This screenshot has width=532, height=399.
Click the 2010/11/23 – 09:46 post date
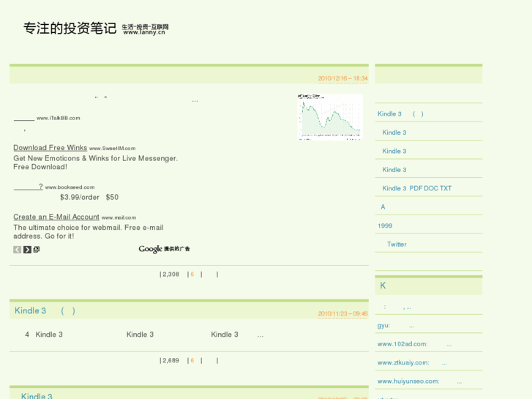pos(342,314)
